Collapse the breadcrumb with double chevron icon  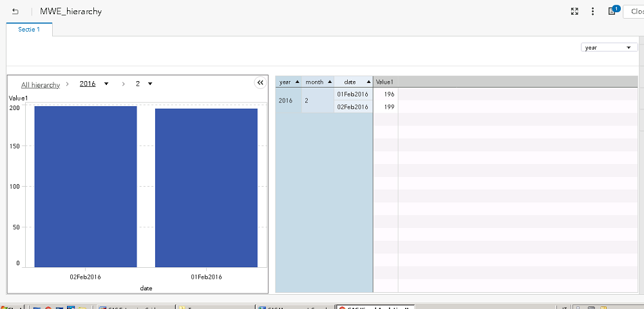260,83
